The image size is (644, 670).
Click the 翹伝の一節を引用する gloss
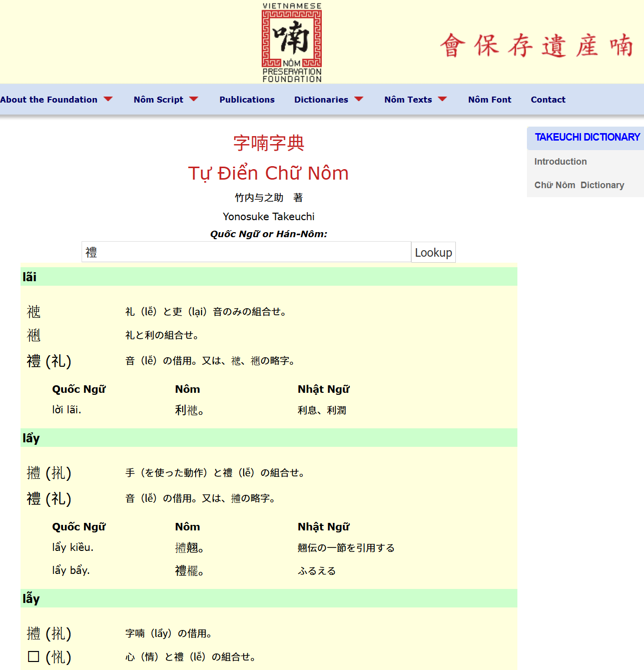tap(346, 548)
